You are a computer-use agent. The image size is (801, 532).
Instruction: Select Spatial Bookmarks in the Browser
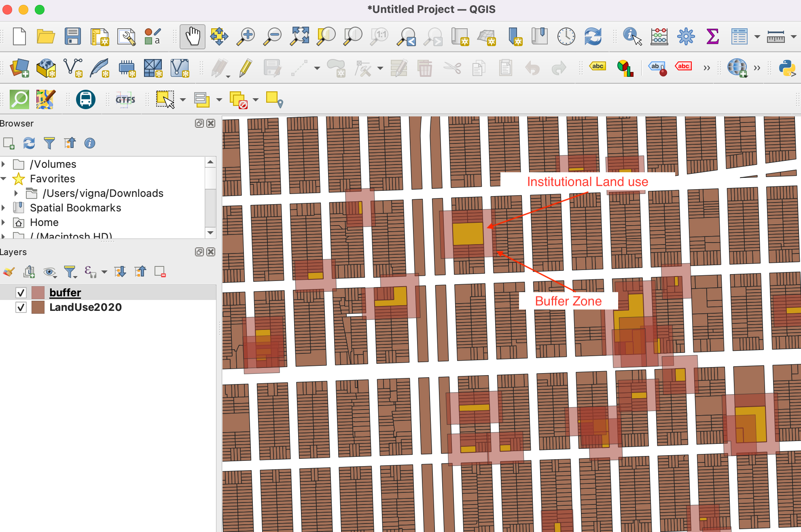75,208
